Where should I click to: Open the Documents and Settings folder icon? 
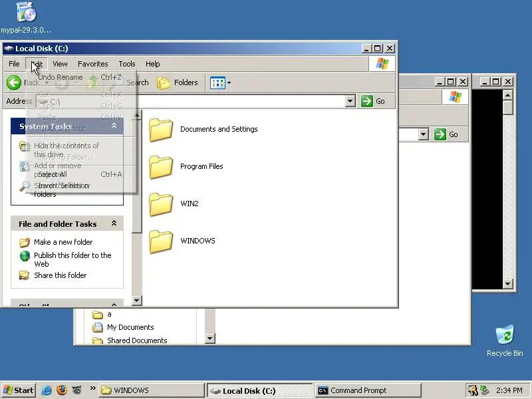click(x=161, y=130)
